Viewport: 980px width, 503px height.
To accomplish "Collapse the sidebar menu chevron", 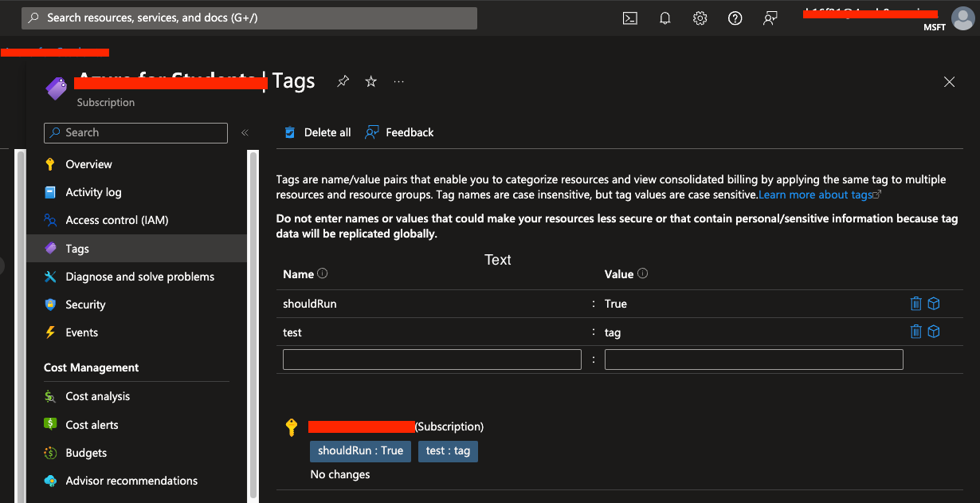I will [245, 133].
